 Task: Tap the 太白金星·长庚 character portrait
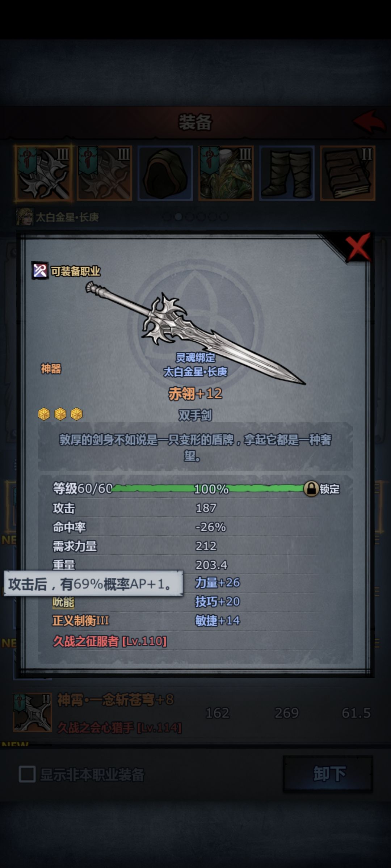25,217
